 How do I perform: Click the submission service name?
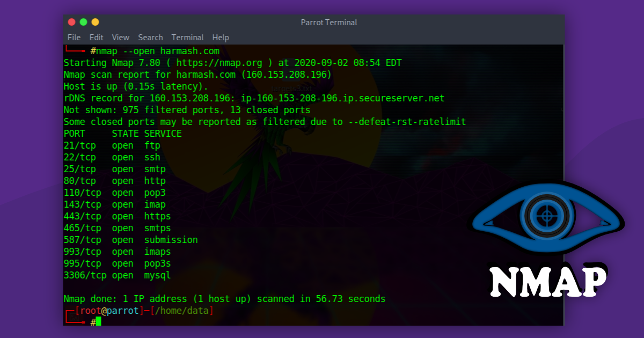click(171, 240)
